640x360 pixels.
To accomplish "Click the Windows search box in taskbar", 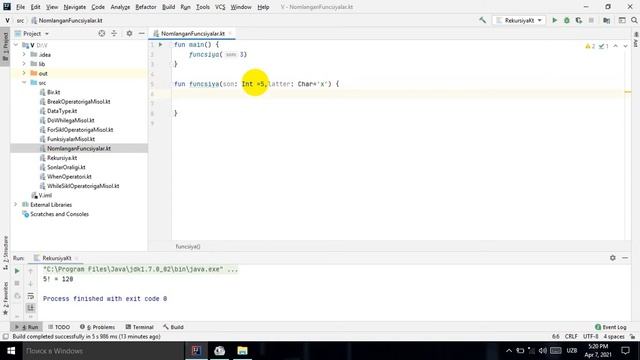I will click(x=102, y=351).
